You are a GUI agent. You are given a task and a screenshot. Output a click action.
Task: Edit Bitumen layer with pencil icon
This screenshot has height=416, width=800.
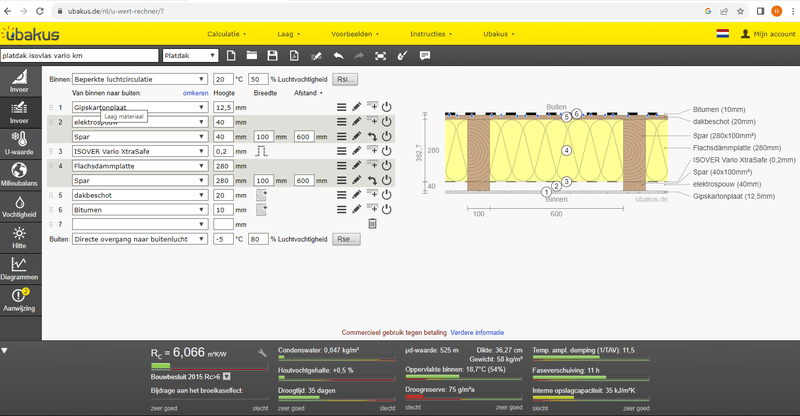click(x=357, y=209)
